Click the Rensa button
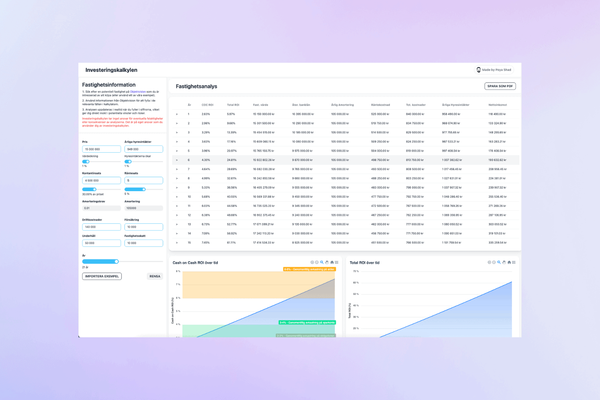 pyautogui.click(x=155, y=276)
